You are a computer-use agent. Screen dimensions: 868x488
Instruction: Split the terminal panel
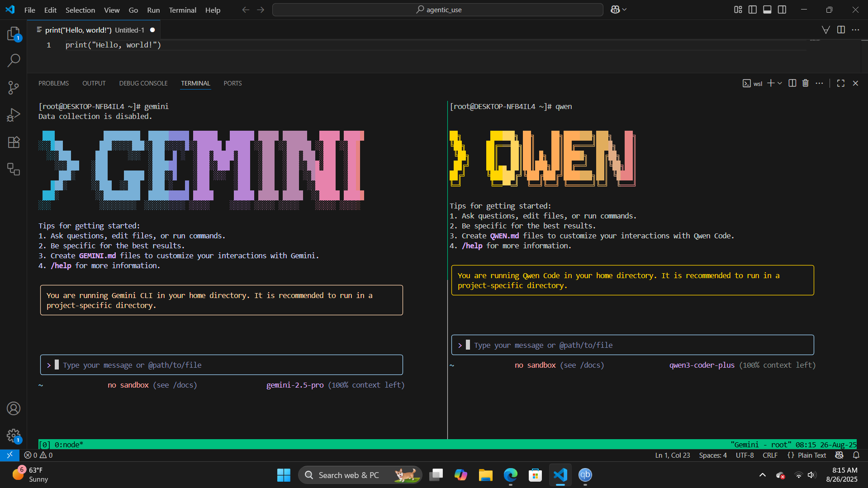coord(792,83)
